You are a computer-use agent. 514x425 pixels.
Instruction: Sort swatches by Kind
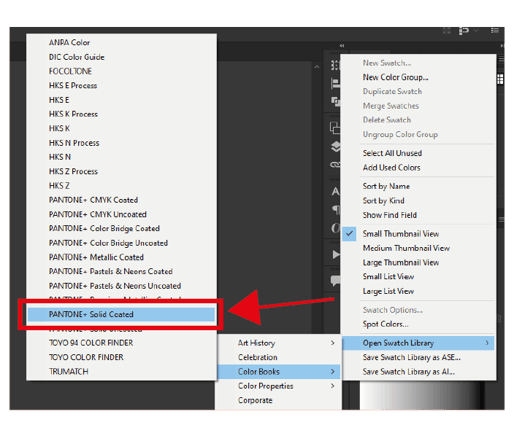point(383,201)
